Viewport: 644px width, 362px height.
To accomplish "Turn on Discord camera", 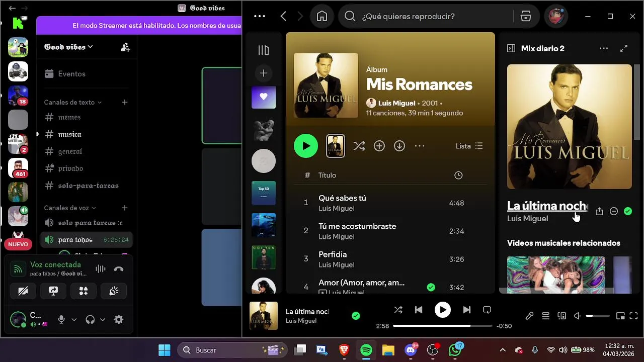I will point(23,291).
